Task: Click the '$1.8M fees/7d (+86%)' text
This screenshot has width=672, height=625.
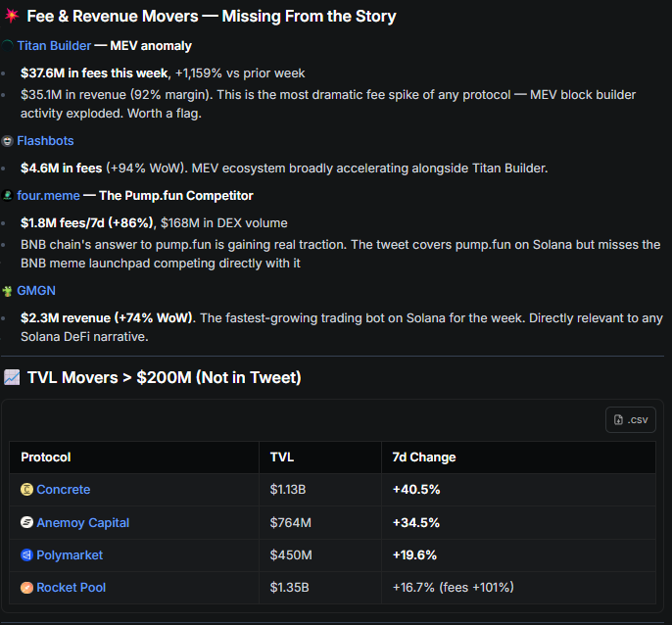Action: [87, 223]
